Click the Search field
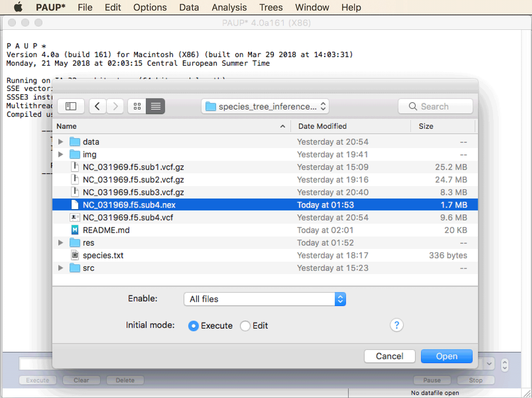 coord(436,106)
